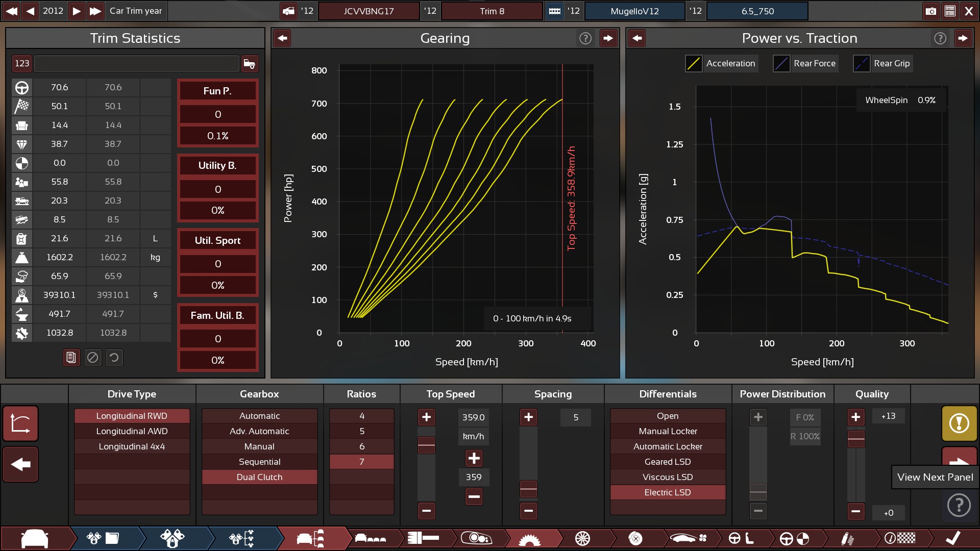Switch Power vs. Traction to previous graph
The image size is (980, 551).
(637, 38)
